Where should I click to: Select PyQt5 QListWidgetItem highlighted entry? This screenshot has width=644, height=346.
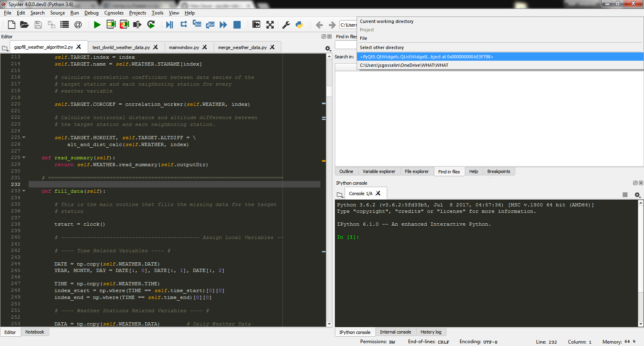[500, 57]
